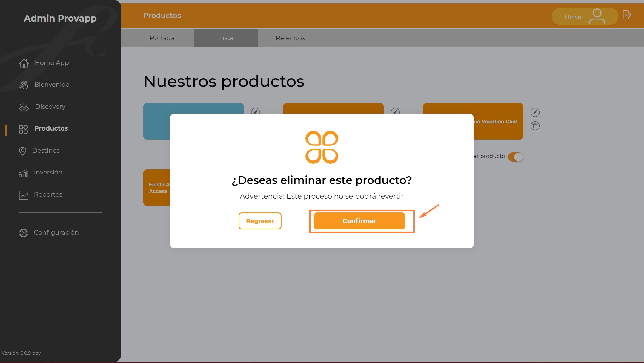Toggle the producto switch
644x363 pixels.
click(x=516, y=157)
